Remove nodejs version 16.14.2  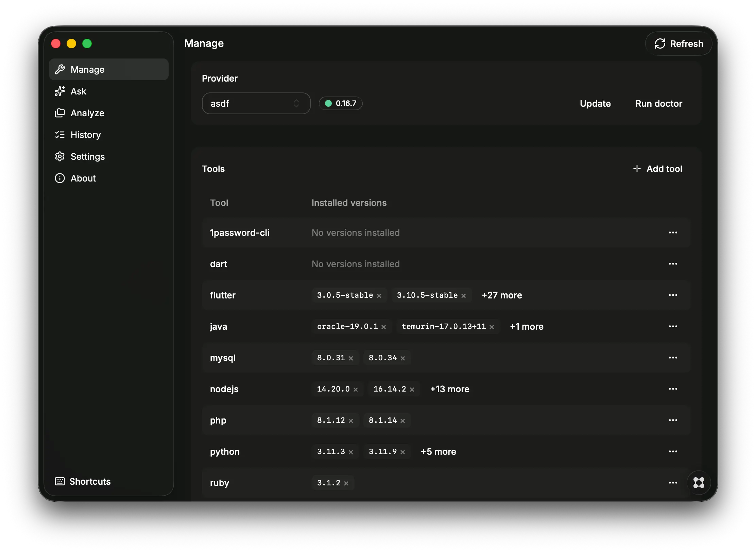[x=412, y=390]
